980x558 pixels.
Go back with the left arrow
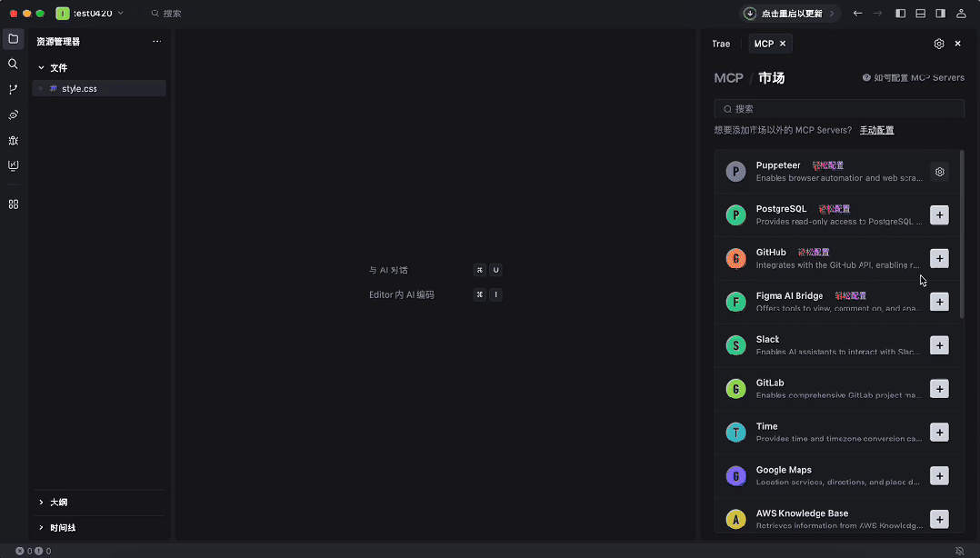(x=857, y=13)
